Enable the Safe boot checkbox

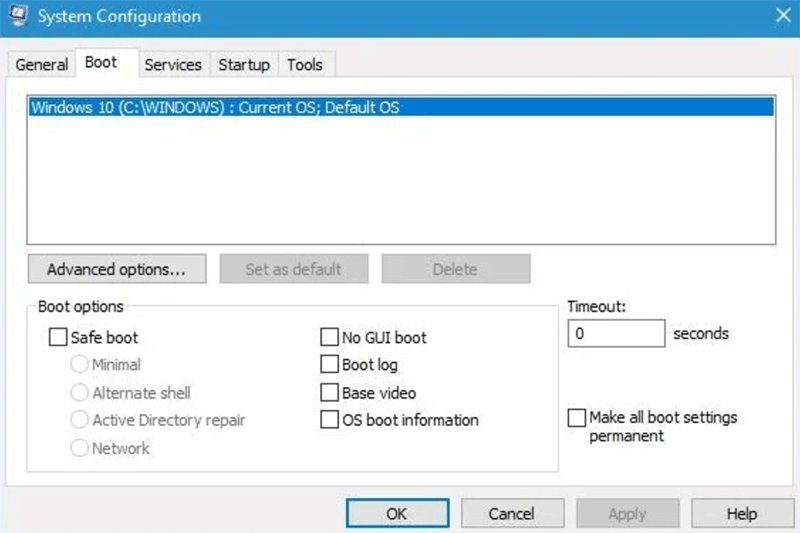(58, 337)
